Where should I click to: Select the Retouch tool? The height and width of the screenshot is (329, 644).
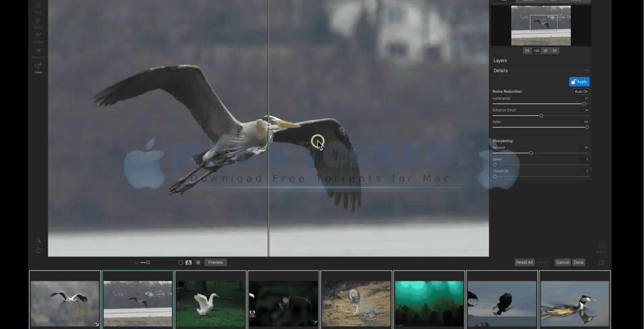coord(38,53)
